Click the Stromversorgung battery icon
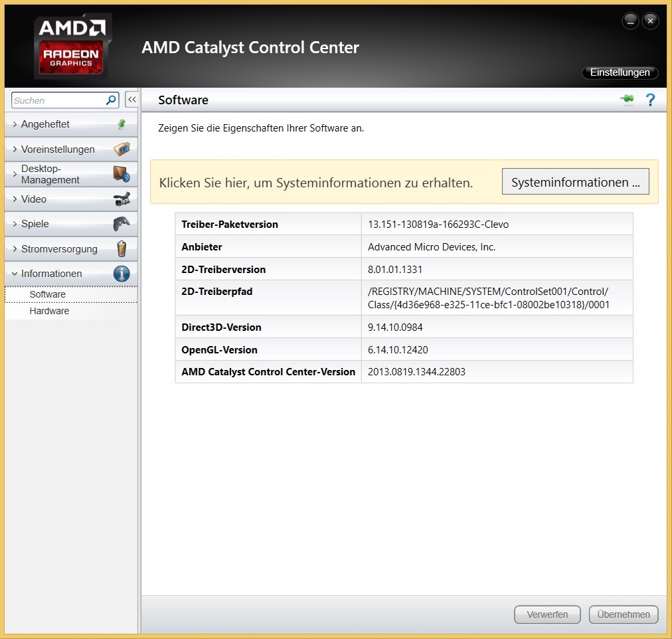The image size is (672, 639). click(x=122, y=248)
